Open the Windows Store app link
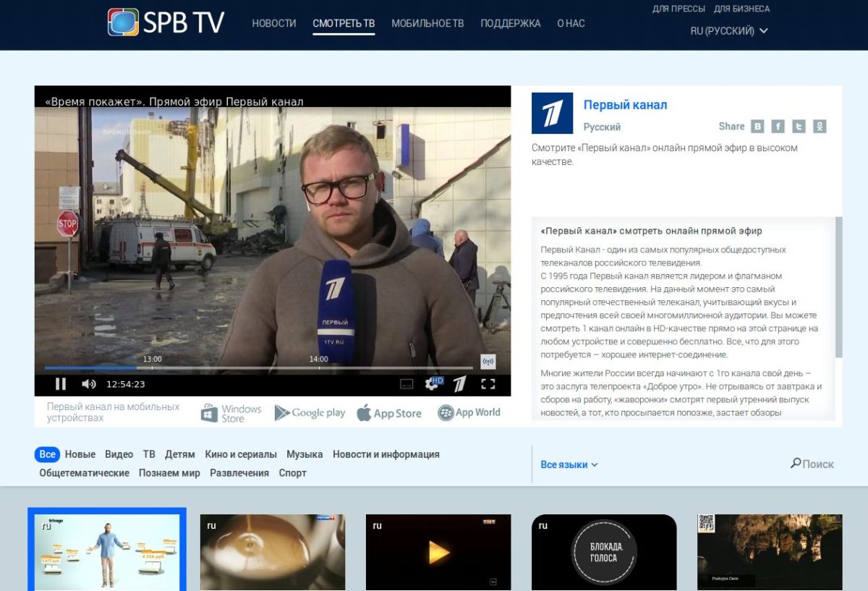The image size is (868, 591). tap(231, 413)
